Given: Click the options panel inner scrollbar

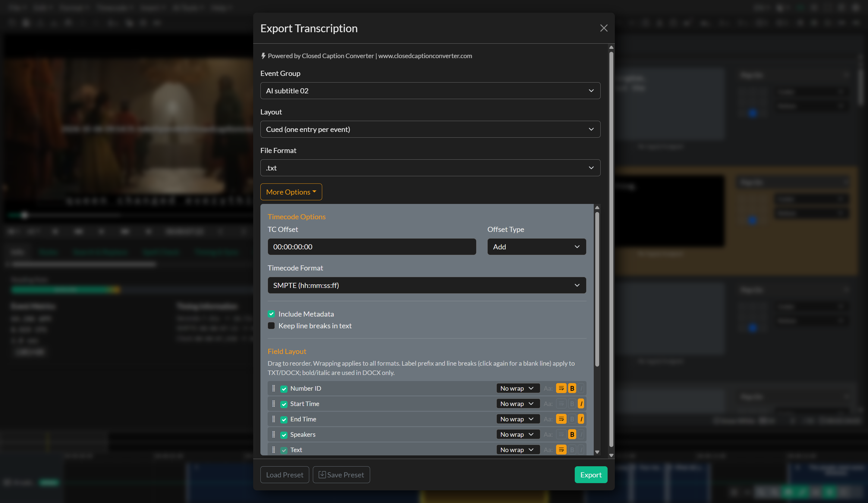Looking at the screenshot, I should point(597,289).
